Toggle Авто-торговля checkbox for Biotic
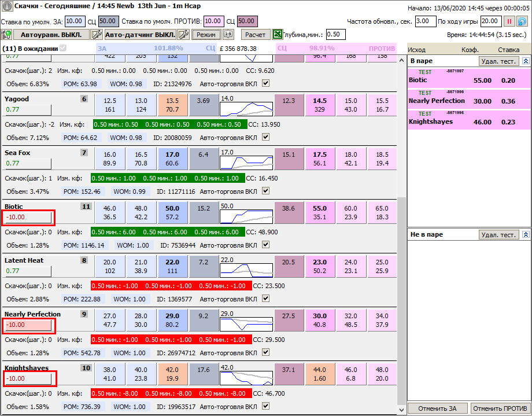 (x=265, y=245)
